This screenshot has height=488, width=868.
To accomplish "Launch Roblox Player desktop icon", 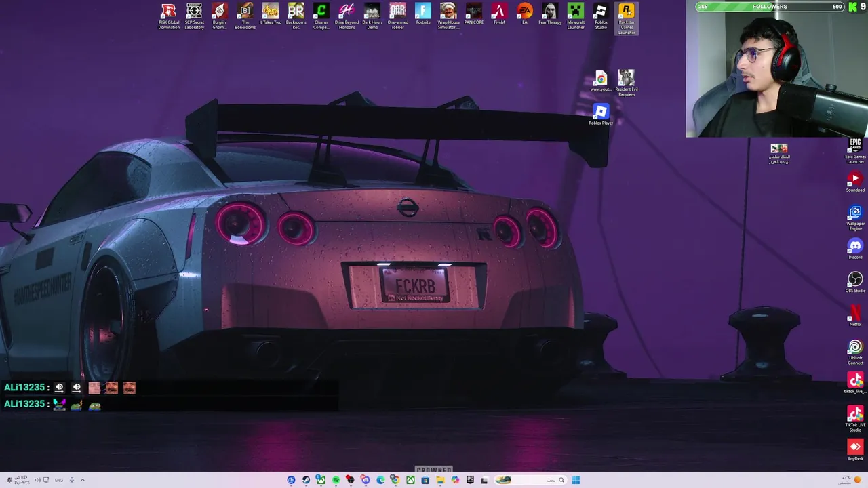I will tap(601, 115).
